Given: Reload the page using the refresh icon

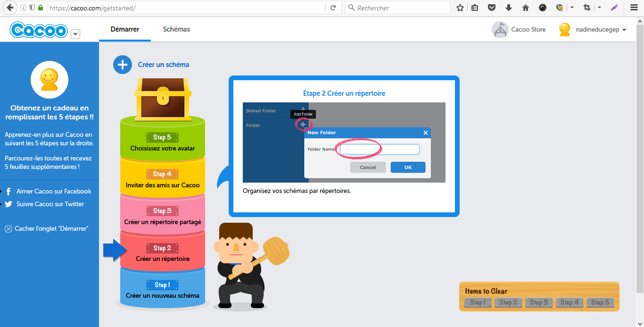Looking at the screenshot, I should [333, 8].
